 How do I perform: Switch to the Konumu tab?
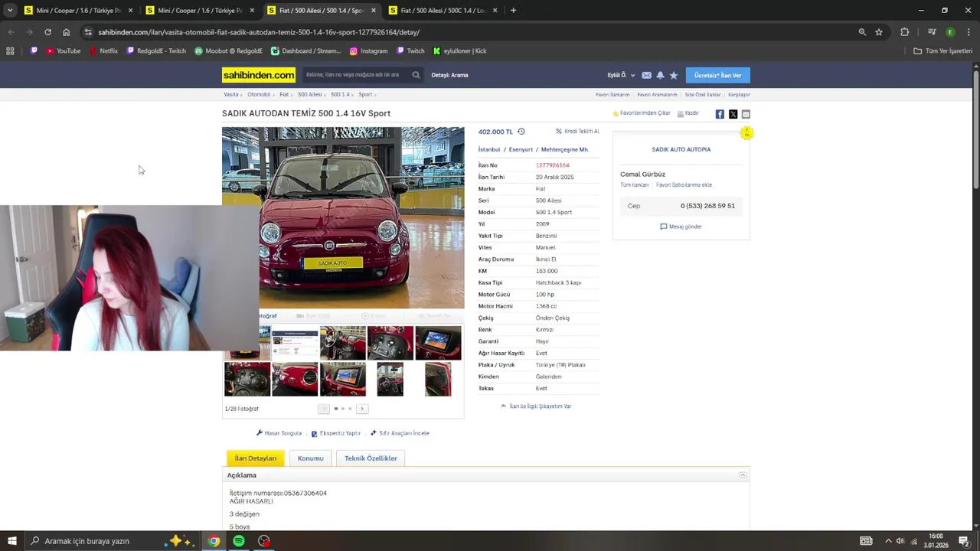(x=310, y=458)
